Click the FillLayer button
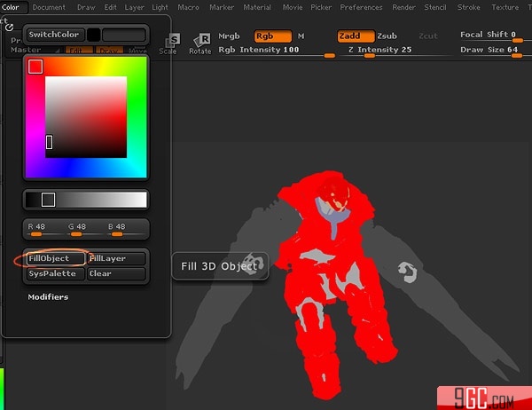This screenshot has height=410, width=532. [x=116, y=258]
